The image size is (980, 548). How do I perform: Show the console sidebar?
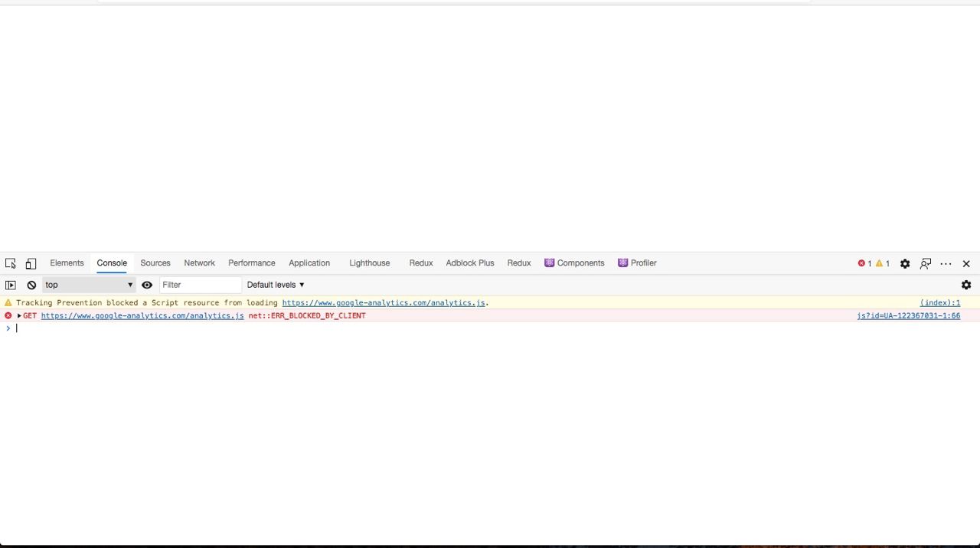pos(11,285)
